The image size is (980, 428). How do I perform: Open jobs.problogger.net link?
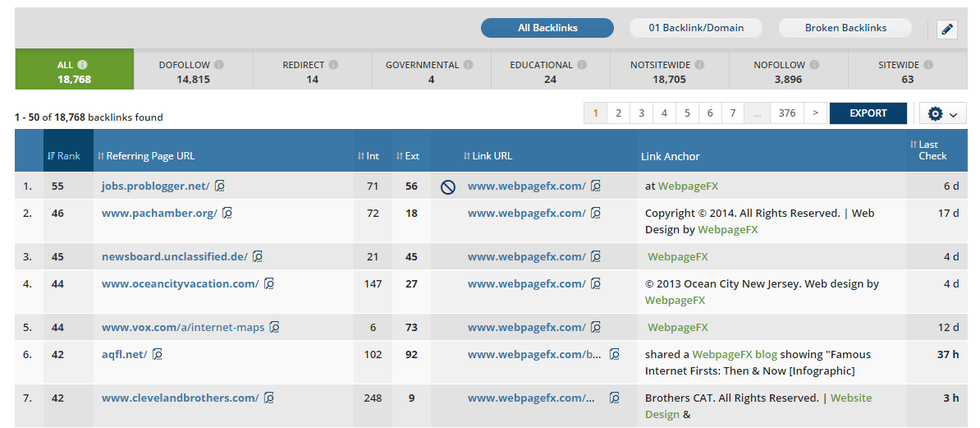pos(156,186)
